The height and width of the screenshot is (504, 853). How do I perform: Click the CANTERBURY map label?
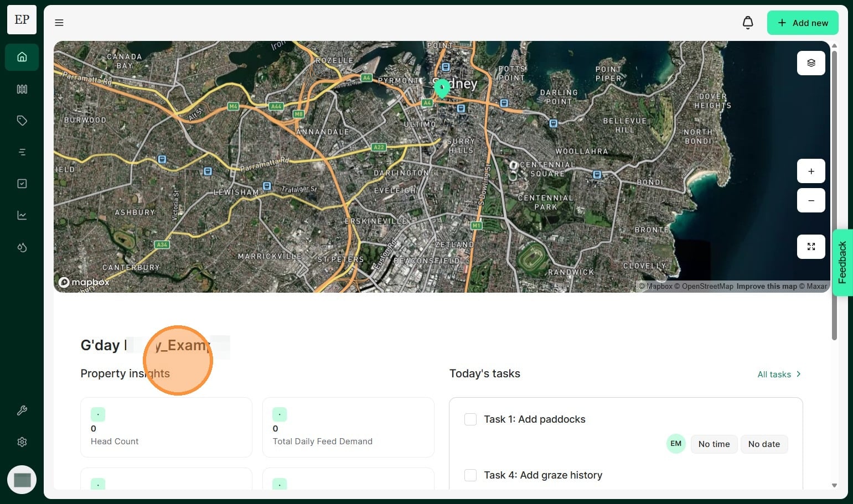tap(131, 268)
